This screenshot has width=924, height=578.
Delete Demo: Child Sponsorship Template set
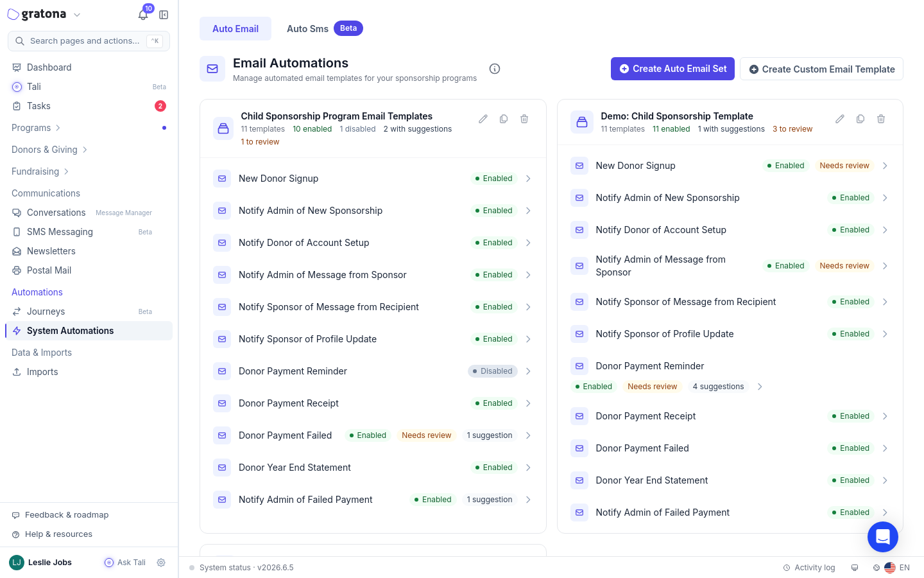click(881, 119)
